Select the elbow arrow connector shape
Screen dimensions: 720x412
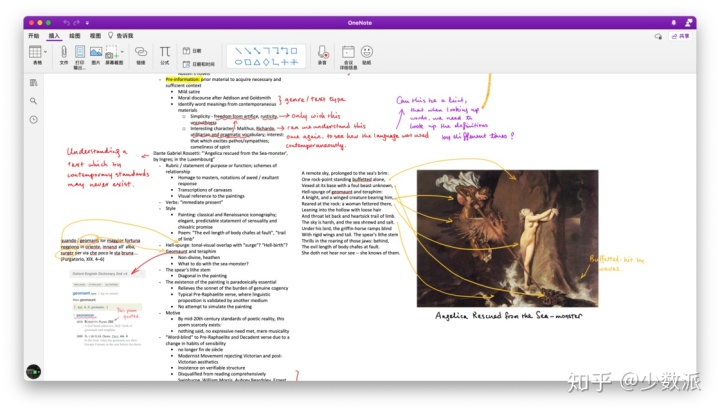coord(276,51)
